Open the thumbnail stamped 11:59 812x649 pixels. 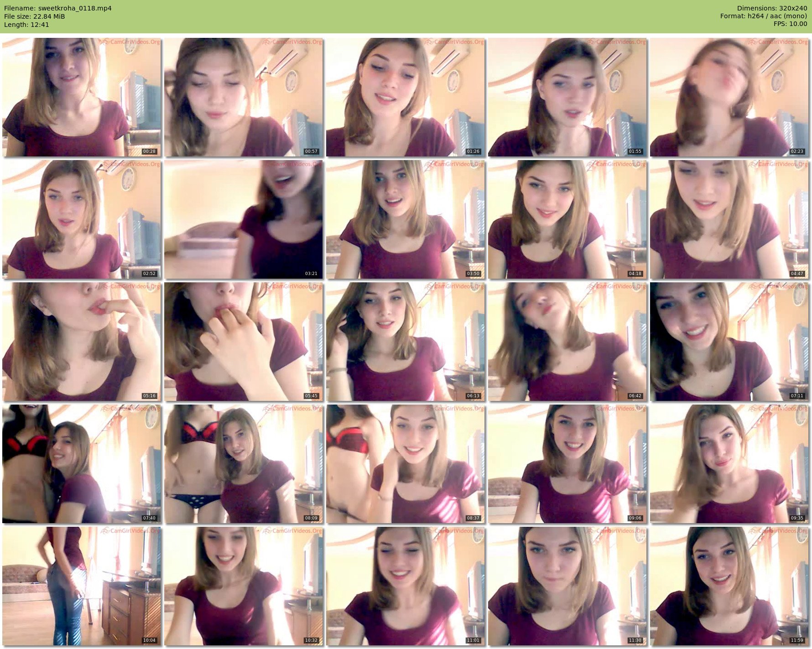tap(729, 586)
